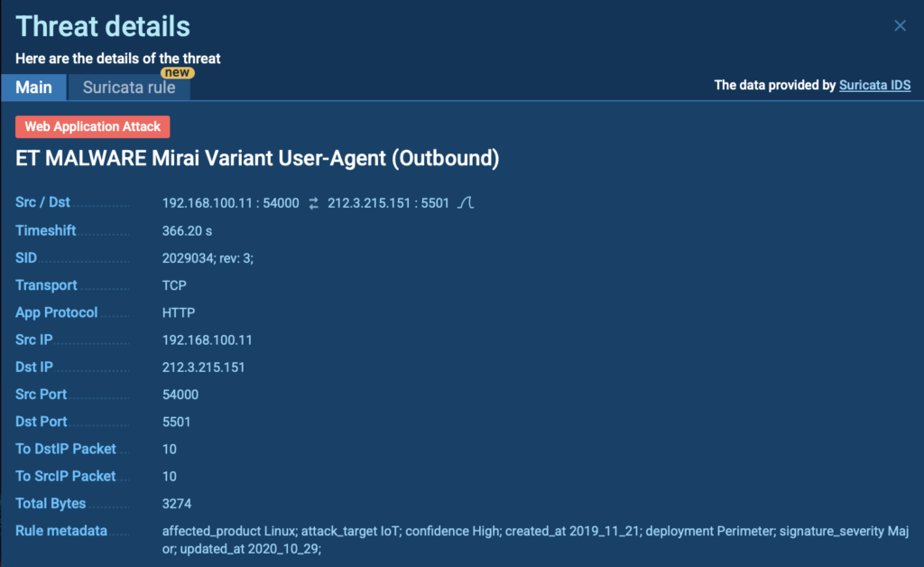Select the Main tab

click(x=33, y=87)
